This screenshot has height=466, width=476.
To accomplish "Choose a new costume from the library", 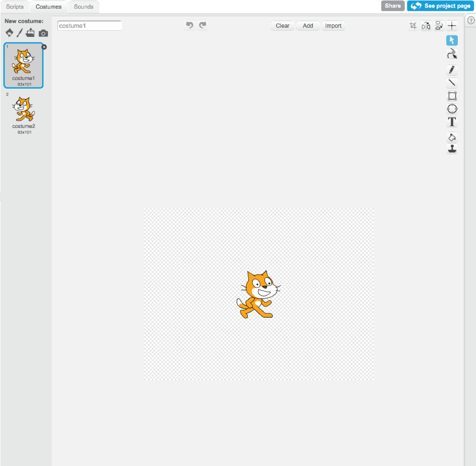I will 9,33.
